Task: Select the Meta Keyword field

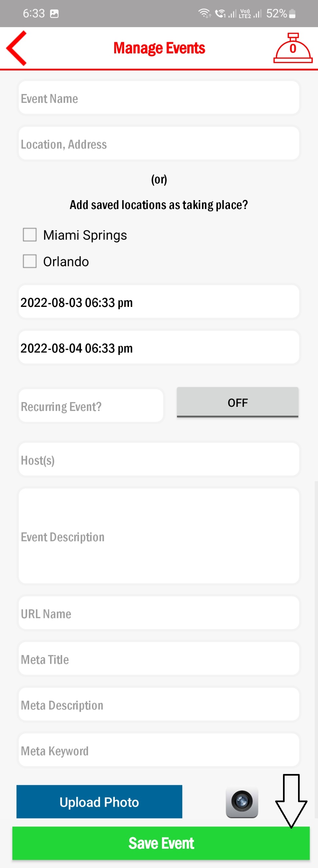Action: [158, 750]
